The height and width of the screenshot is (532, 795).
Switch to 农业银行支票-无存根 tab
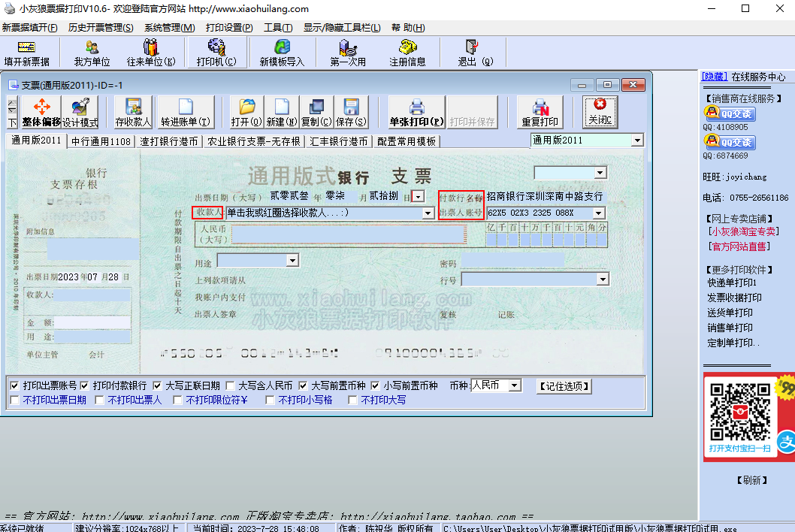254,141
